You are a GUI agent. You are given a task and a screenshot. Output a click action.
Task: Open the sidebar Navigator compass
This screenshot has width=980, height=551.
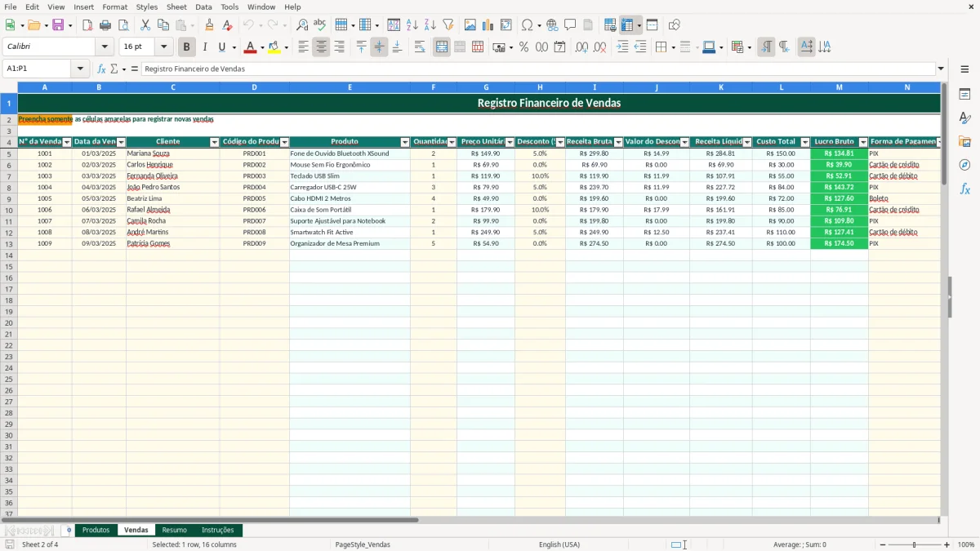pyautogui.click(x=964, y=165)
